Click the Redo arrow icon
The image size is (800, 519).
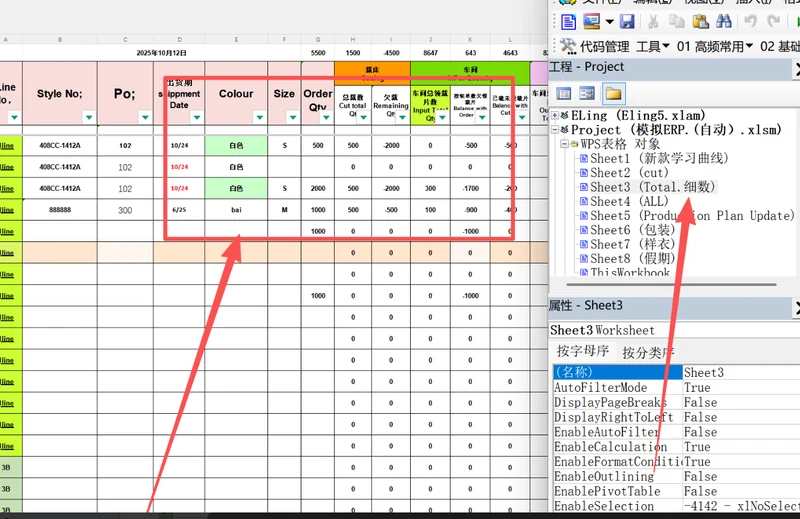[x=773, y=22]
